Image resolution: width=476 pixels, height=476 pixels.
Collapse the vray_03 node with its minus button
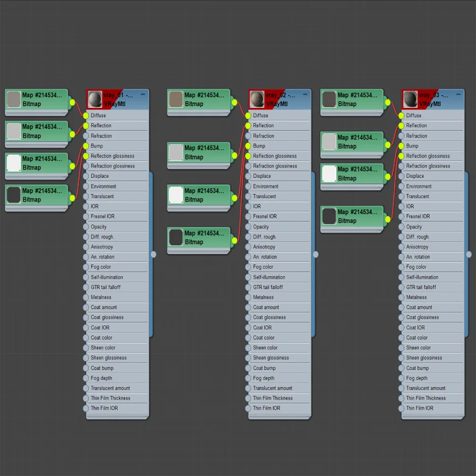[459, 95]
